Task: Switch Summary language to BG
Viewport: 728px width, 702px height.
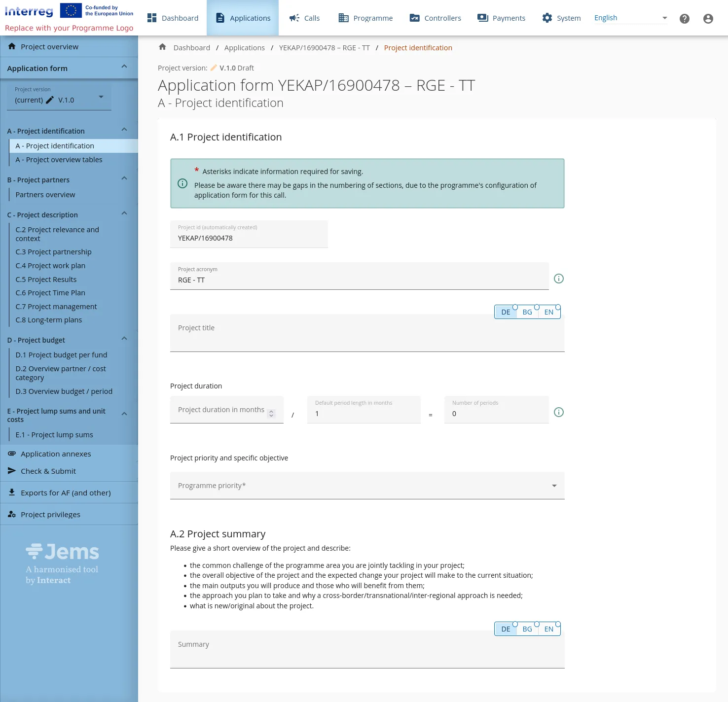Action: pos(527,629)
